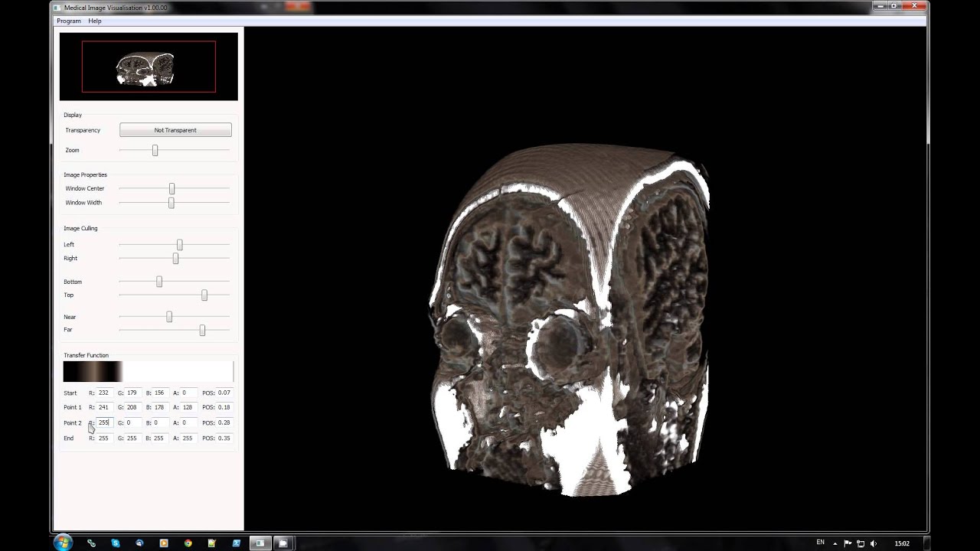Click the Point 1 G field

click(133, 407)
